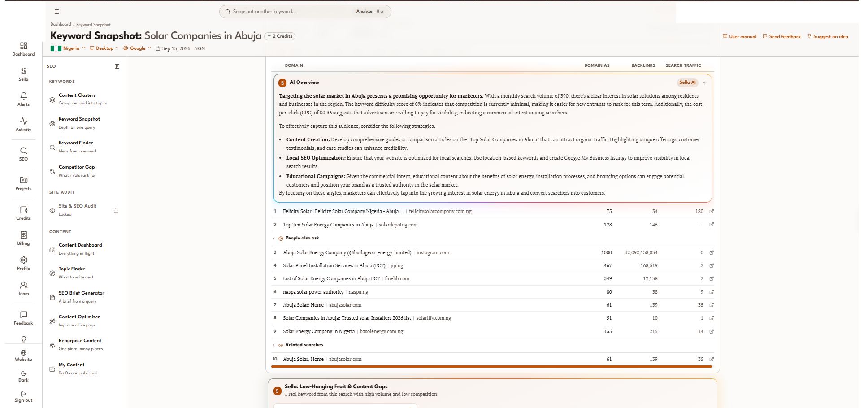Open external link for basolenergy.com.ng row
Image resolution: width=868 pixels, height=408 pixels.
712,331
